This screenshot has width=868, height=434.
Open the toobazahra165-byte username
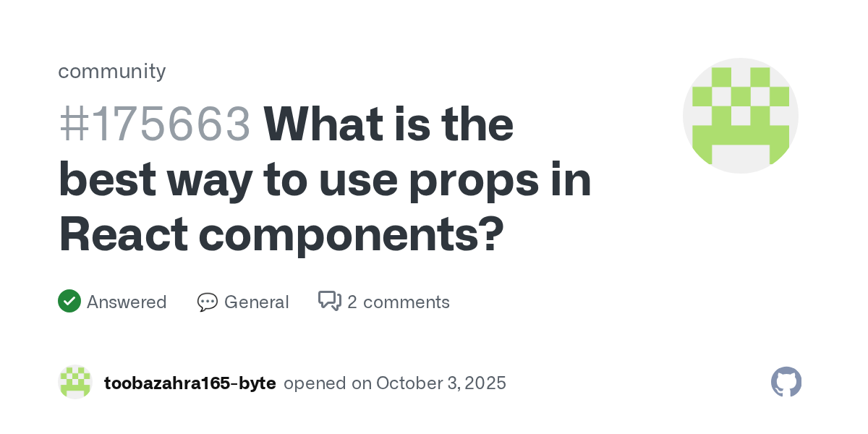click(x=190, y=383)
